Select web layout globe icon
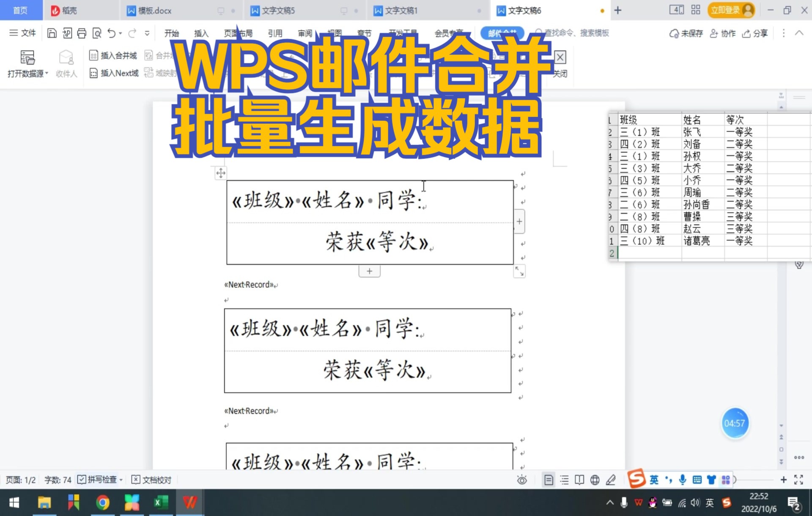Image resolution: width=812 pixels, height=516 pixels. 595,480
